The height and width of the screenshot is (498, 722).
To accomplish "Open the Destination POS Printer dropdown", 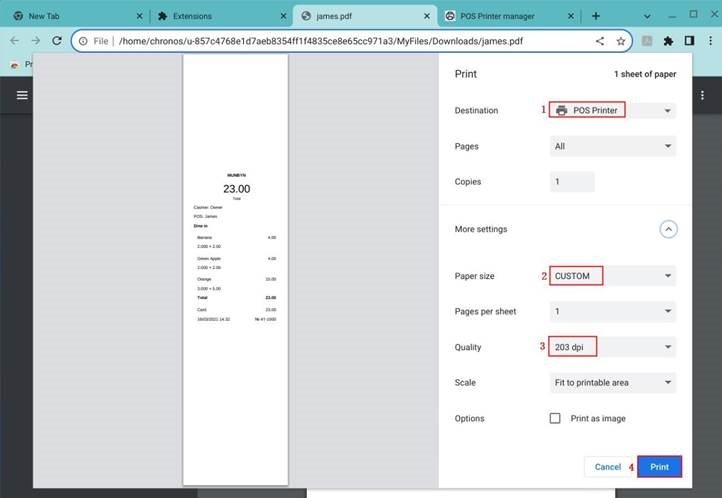I will tap(612, 110).
